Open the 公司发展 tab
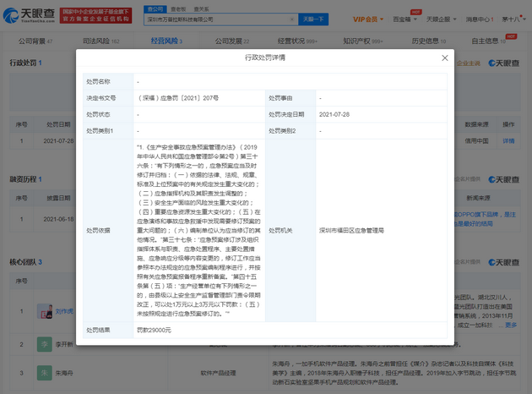Viewport: 532px width, 394px height. [233, 41]
